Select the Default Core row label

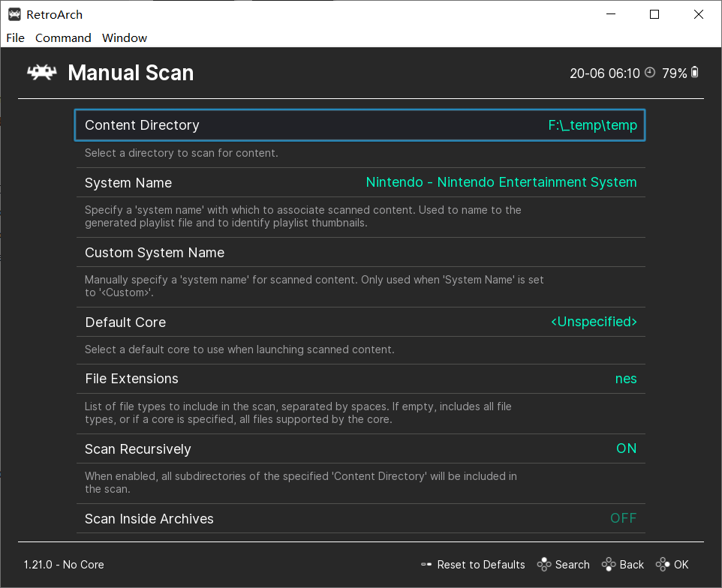click(125, 322)
